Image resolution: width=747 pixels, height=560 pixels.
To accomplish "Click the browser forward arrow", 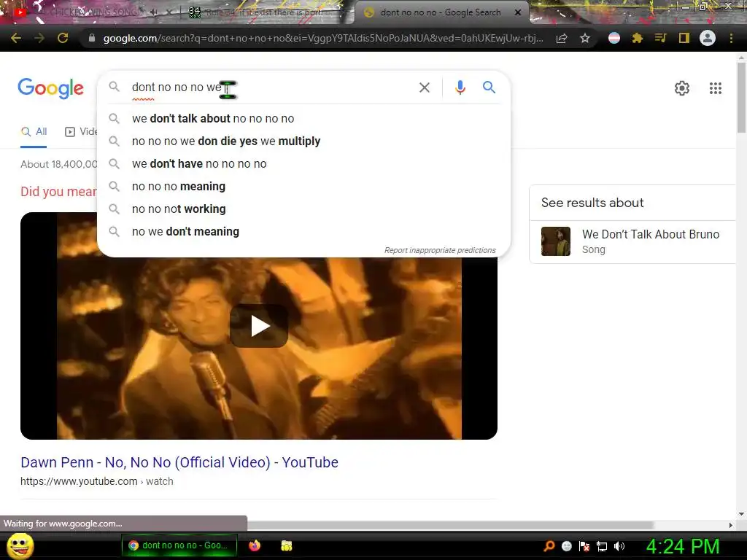I will pyautogui.click(x=39, y=38).
